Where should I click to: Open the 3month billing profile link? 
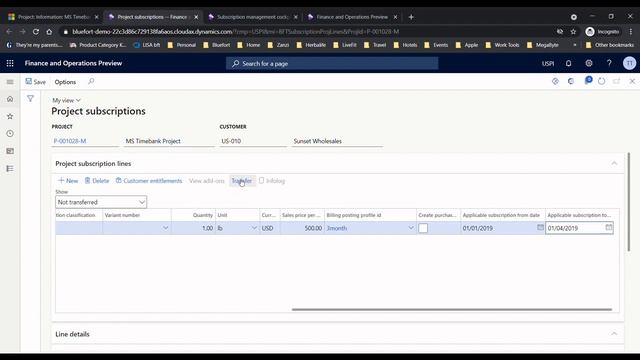(x=337, y=228)
